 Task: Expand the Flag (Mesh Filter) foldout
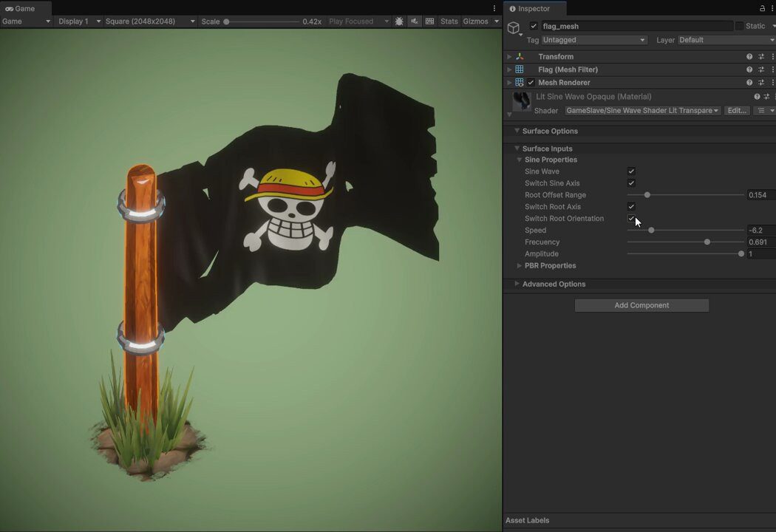pyautogui.click(x=509, y=69)
